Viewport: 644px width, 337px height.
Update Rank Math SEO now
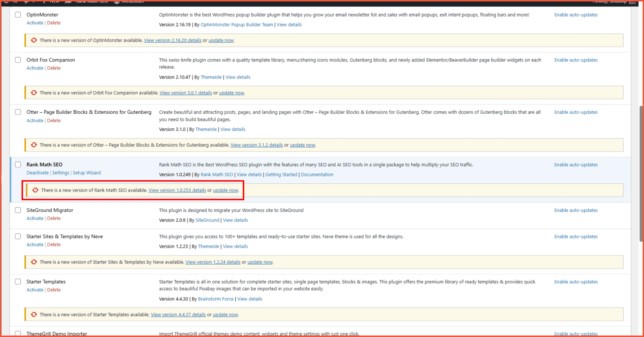[225, 190]
